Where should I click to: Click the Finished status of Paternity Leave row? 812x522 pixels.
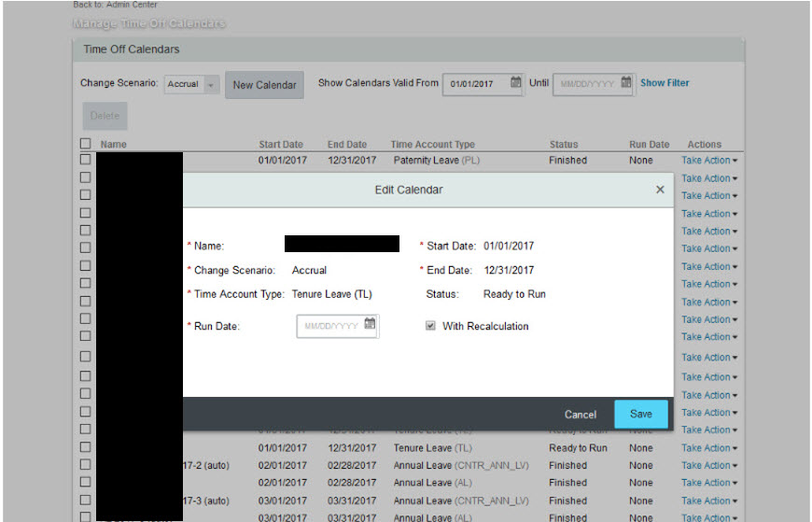pos(567,161)
